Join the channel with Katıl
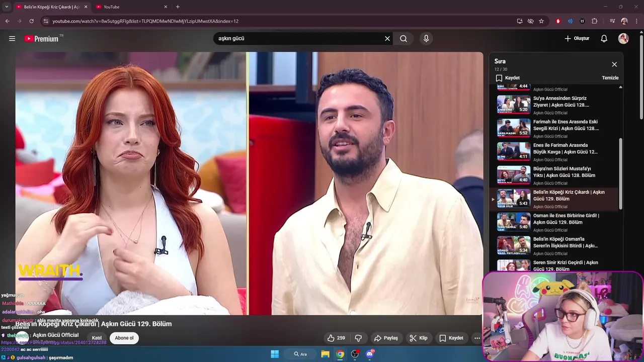The height and width of the screenshot is (362, 644). [97, 338]
